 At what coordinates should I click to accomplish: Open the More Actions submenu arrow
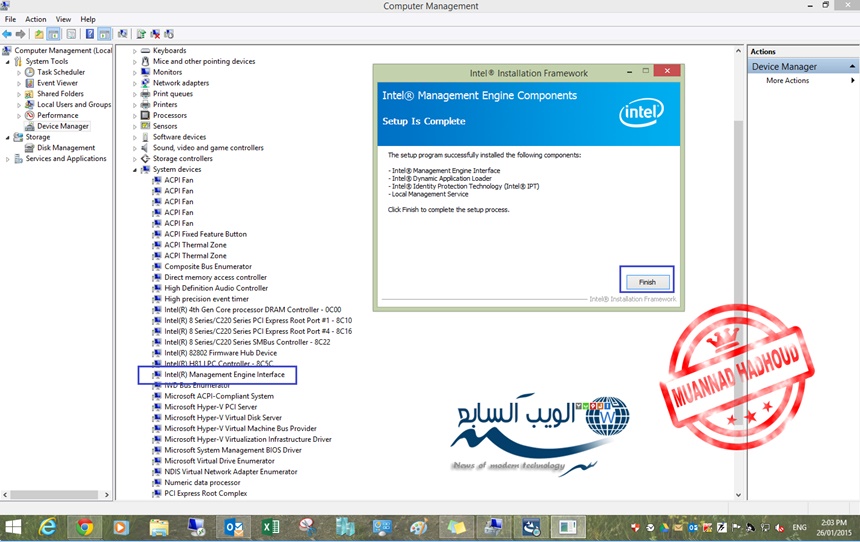(x=852, y=81)
